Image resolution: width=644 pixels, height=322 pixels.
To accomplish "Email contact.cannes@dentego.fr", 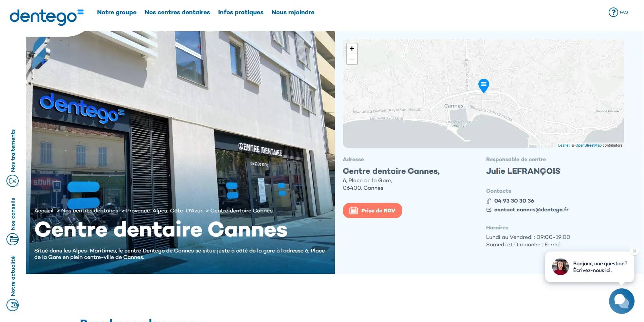I will (x=531, y=210).
